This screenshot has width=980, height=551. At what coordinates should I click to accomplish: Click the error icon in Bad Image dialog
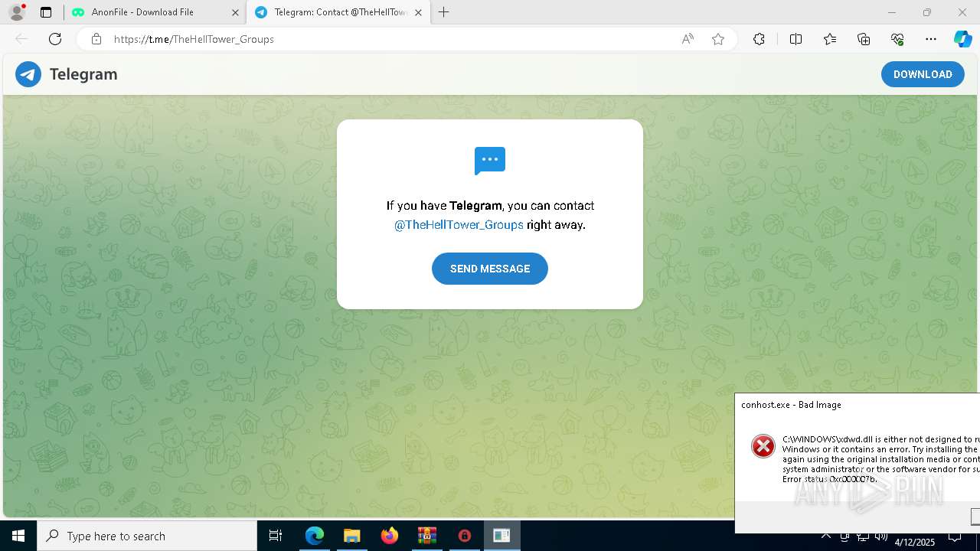763,446
